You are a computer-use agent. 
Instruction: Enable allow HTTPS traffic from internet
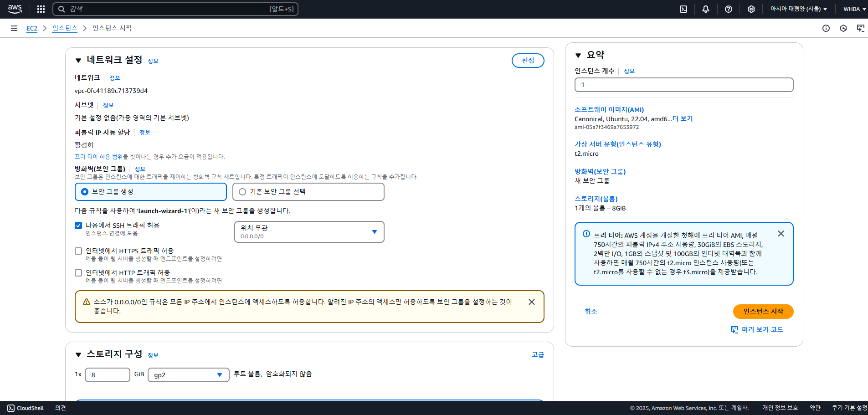78,251
